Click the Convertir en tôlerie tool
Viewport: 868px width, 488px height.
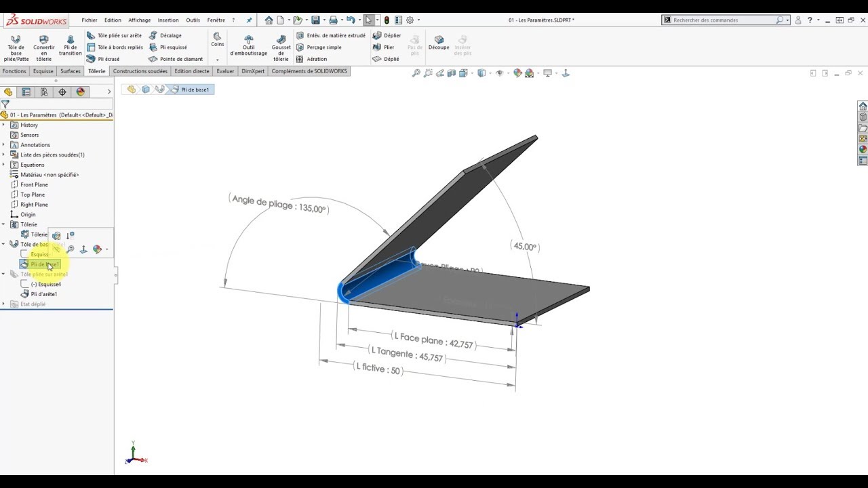[44, 48]
